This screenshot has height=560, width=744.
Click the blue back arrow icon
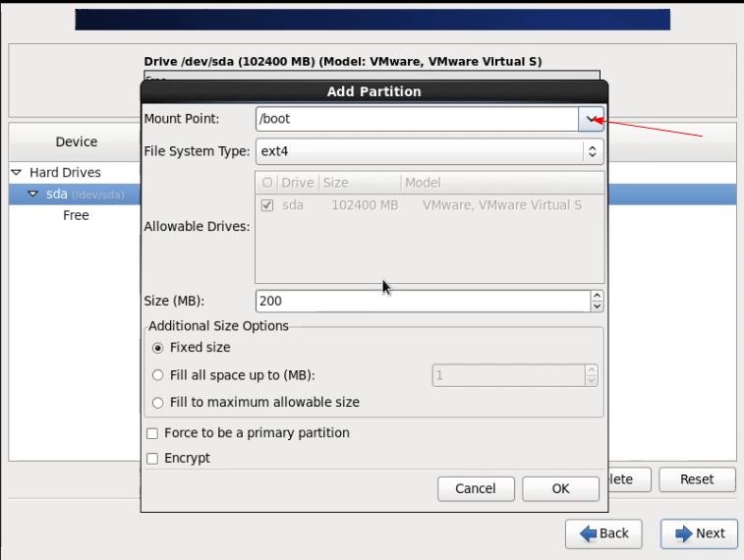589,533
